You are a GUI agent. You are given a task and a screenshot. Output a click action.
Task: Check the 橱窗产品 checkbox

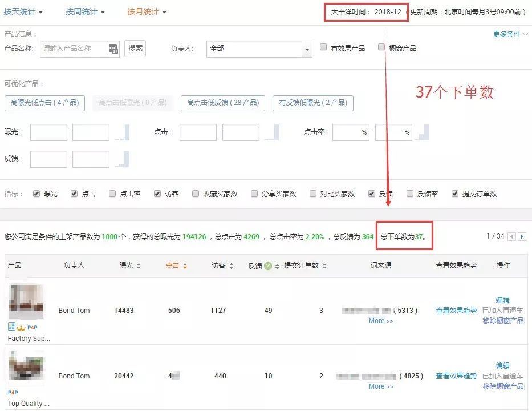(x=381, y=47)
